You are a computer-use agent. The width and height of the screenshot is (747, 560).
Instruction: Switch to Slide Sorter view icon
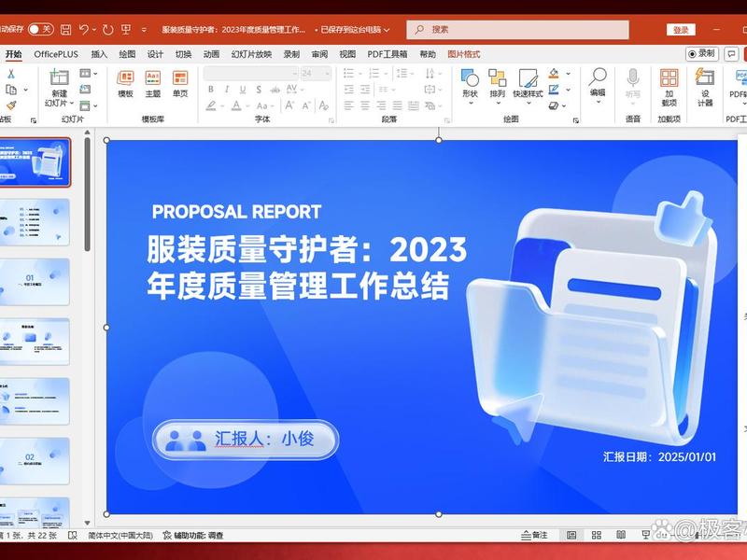(597, 535)
